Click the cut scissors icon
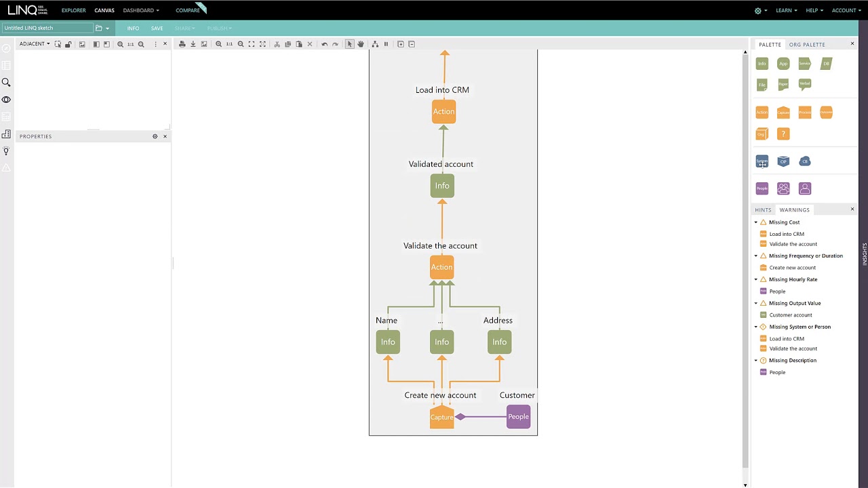The width and height of the screenshot is (868, 488). [277, 44]
